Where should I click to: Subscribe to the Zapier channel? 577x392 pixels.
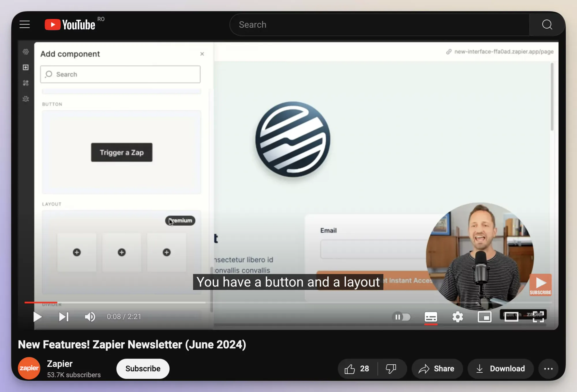[143, 369]
